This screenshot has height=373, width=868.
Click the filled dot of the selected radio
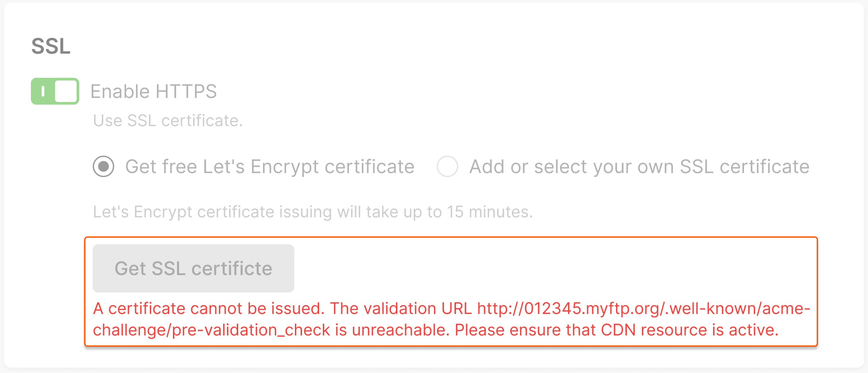click(103, 166)
